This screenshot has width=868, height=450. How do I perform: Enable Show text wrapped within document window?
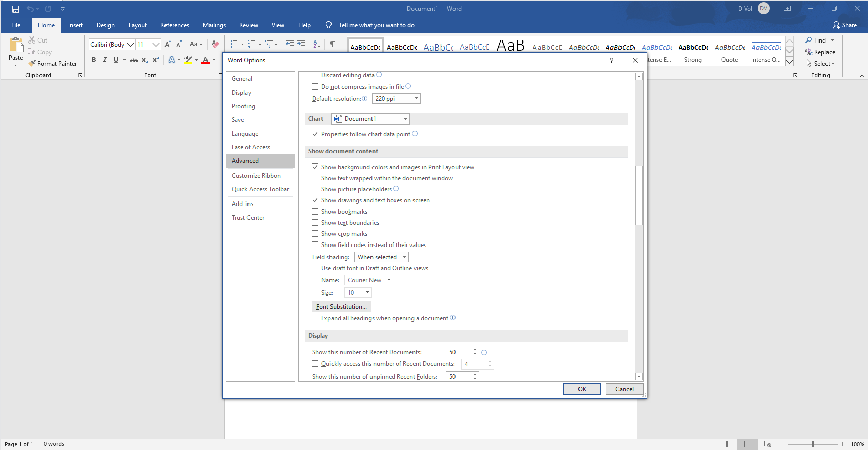pyautogui.click(x=315, y=178)
